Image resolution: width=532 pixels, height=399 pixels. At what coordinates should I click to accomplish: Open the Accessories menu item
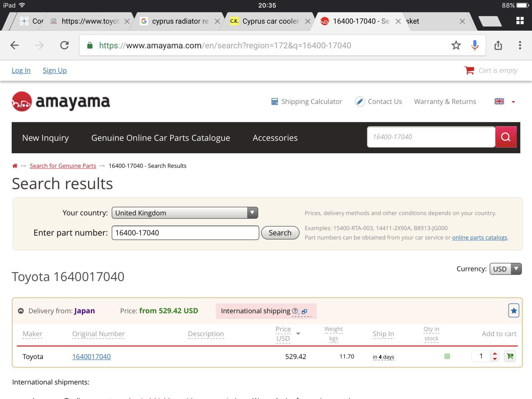275,138
